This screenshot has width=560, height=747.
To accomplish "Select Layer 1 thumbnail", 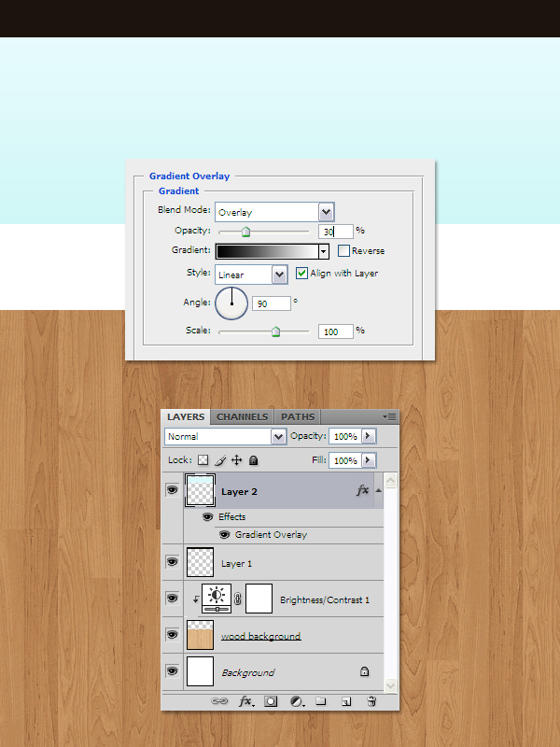I will pos(200,562).
